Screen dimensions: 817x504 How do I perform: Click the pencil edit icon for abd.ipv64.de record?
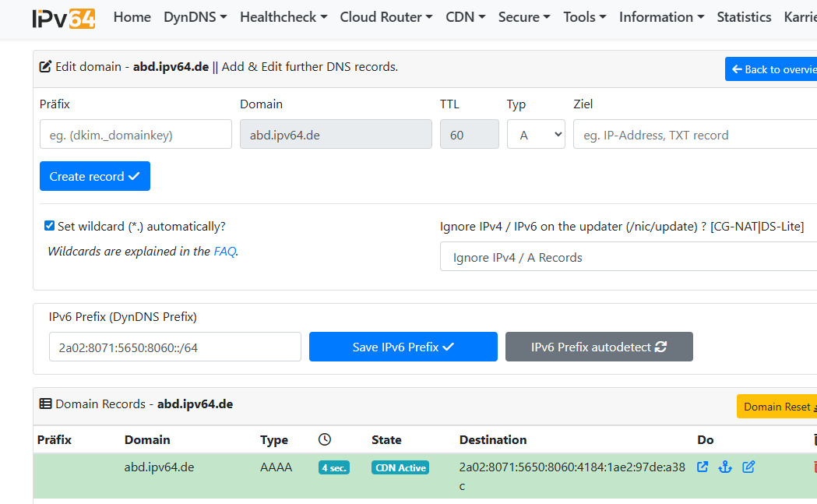(748, 467)
